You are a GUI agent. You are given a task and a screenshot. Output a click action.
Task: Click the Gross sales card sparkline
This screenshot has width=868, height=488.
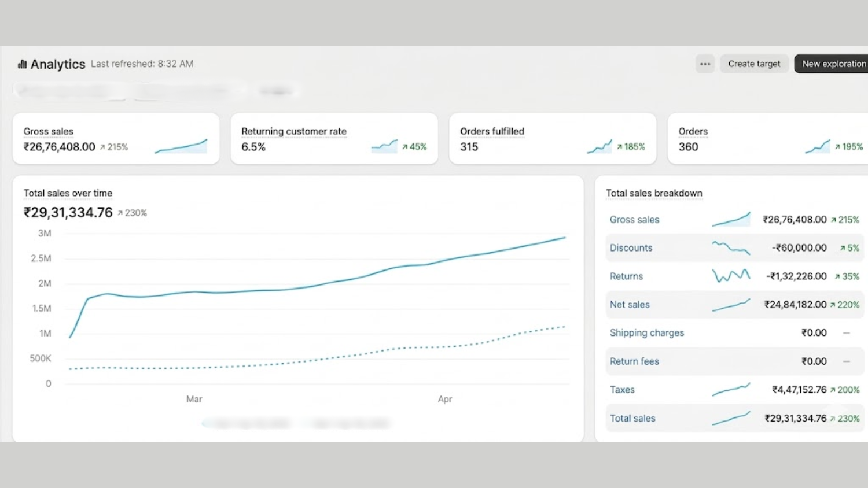pos(181,146)
